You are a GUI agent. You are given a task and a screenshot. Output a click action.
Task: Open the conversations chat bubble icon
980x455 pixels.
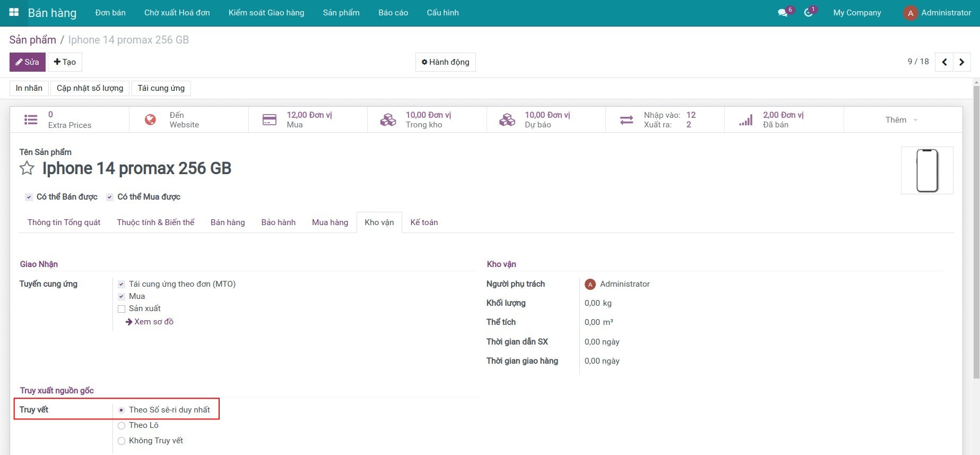coord(783,13)
